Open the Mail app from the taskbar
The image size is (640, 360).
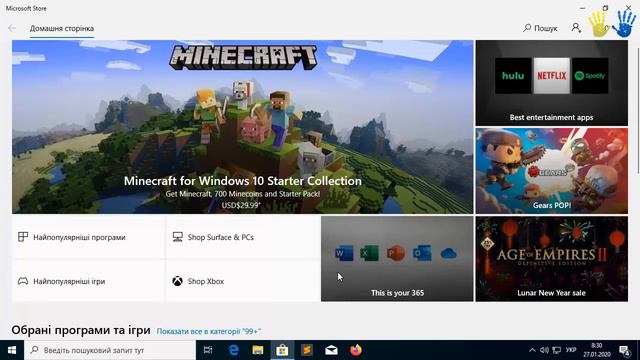click(x=331, y=350)
